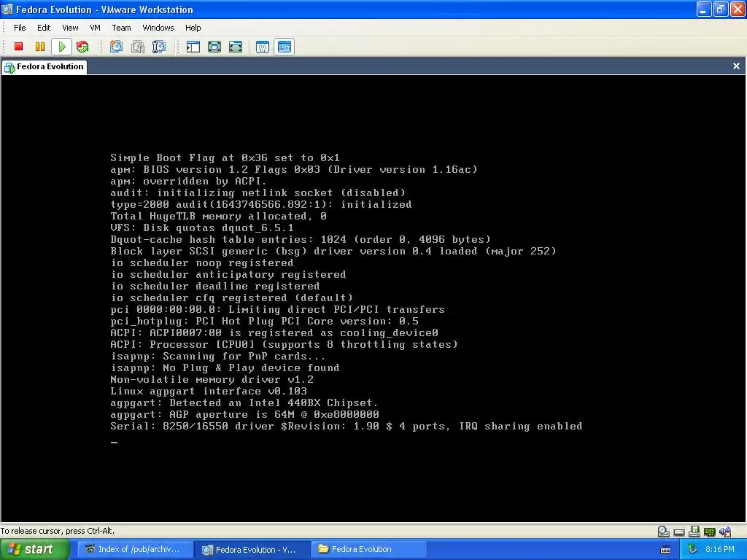The width and height of the screenshot is (747, 560).
Task: Click the red Power Off stop button
Action: pyautogui.click(x=18, y=47)
